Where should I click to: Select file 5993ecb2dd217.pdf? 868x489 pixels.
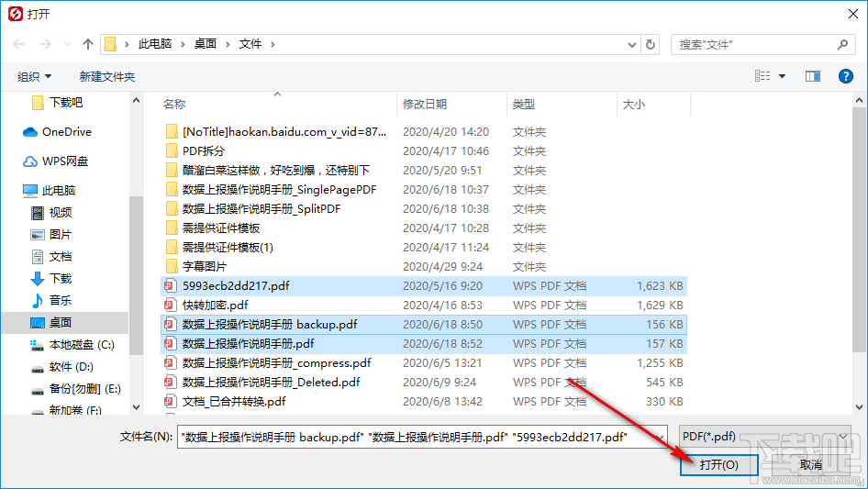point(424,285)
